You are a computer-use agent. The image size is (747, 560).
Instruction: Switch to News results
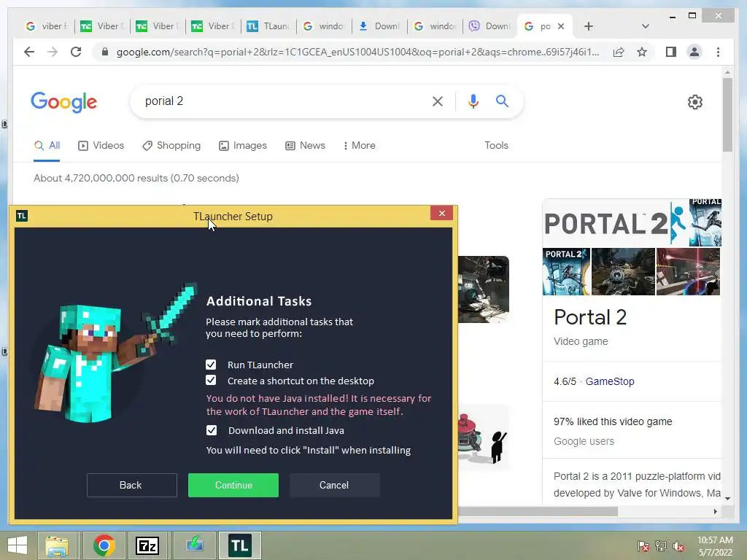pos(305,145)
